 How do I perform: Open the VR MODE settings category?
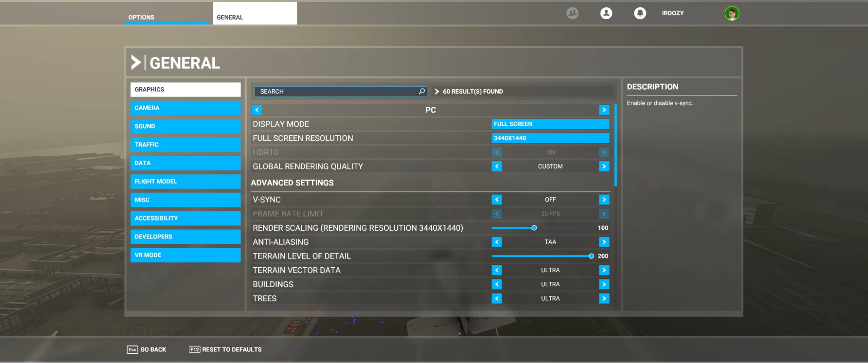coord(185,255)
